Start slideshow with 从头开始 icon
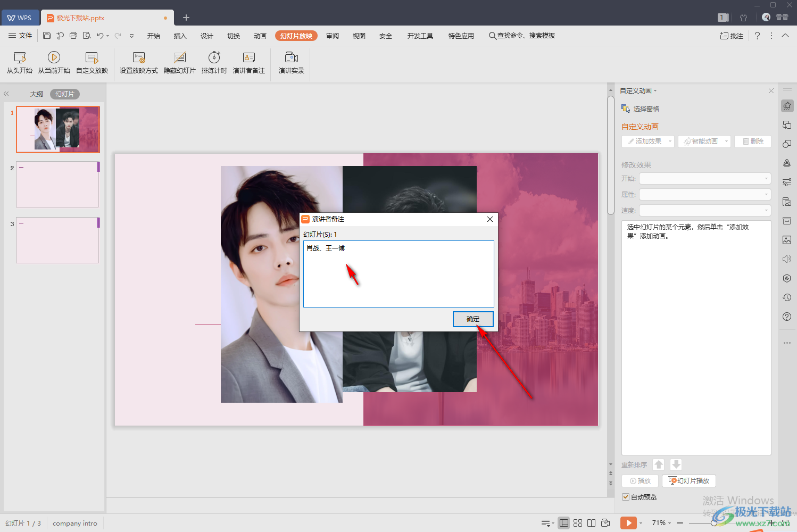 click(x=20, y=57)
